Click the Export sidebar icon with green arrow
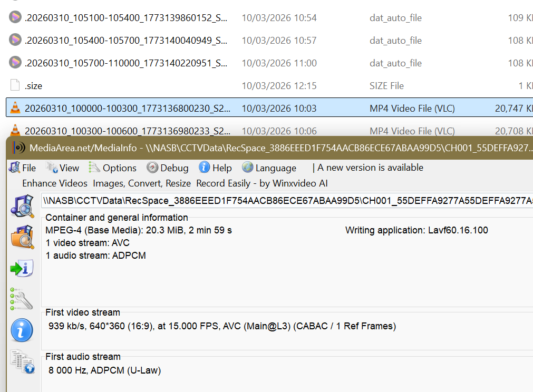 (22, 268)
